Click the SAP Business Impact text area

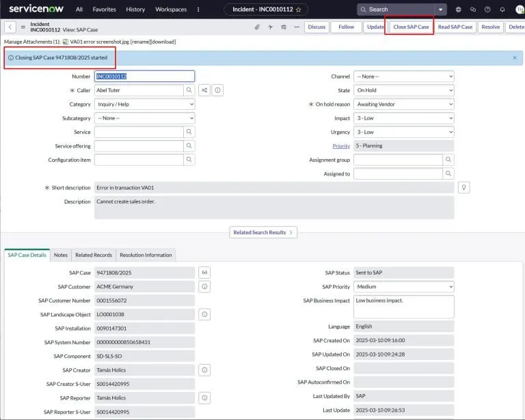pyautogui.click(x=404, y=307)
